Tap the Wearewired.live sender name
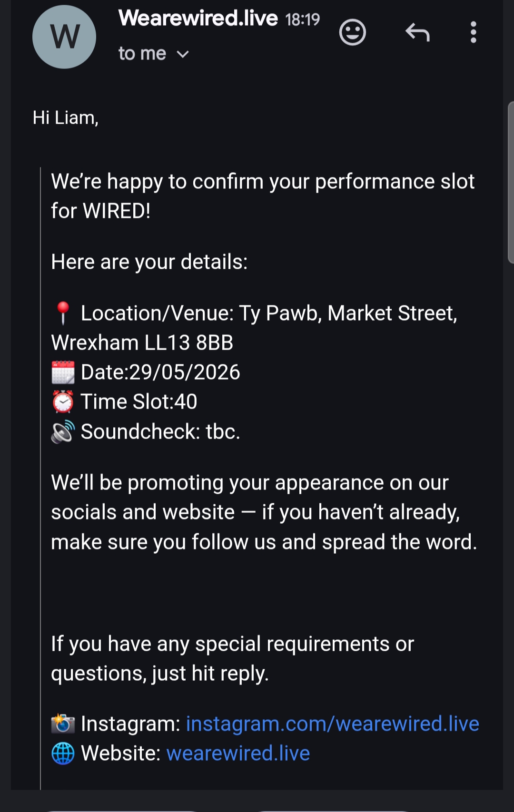 [198, 19]
